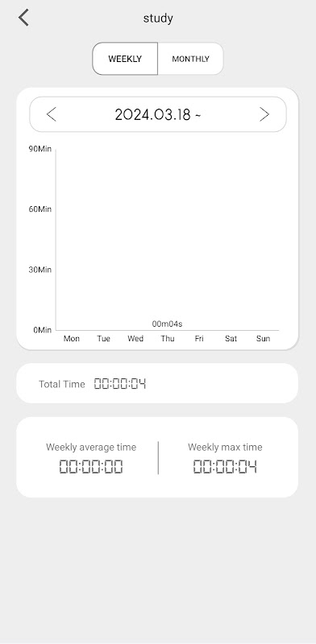Tap the Sun axis label

[x=263, y=338]
